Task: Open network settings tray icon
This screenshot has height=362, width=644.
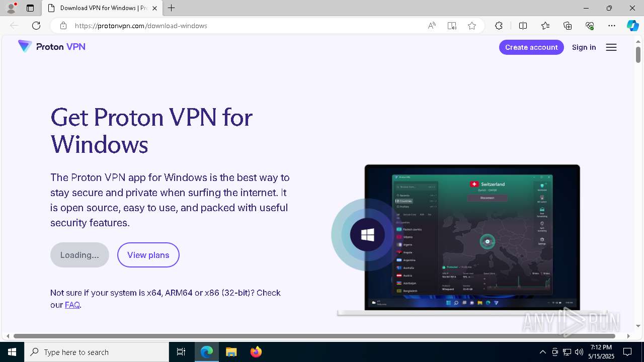Action: tap(567, 352)
